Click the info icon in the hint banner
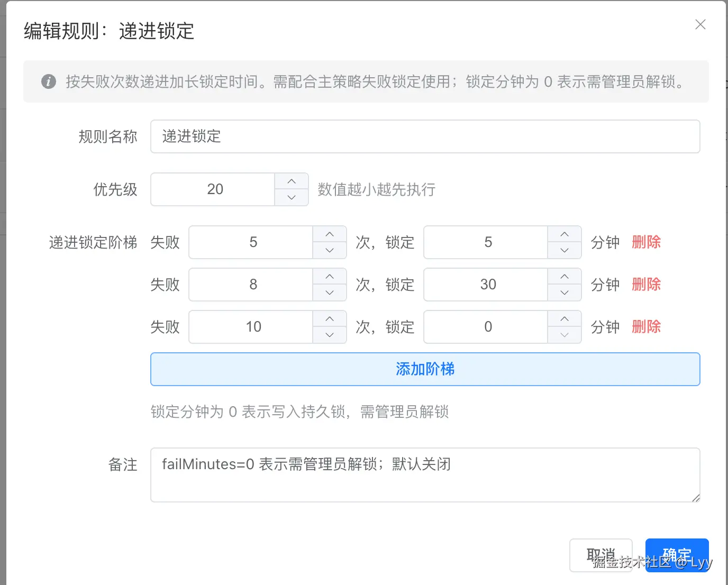This screenshot has height=585, width=728. pos(49,81)
